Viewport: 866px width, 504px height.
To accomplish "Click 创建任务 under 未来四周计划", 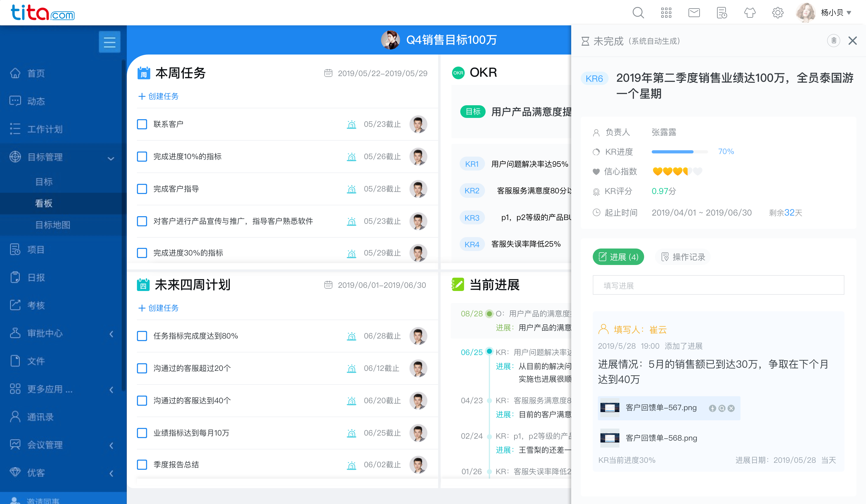I will click(158, 308).
